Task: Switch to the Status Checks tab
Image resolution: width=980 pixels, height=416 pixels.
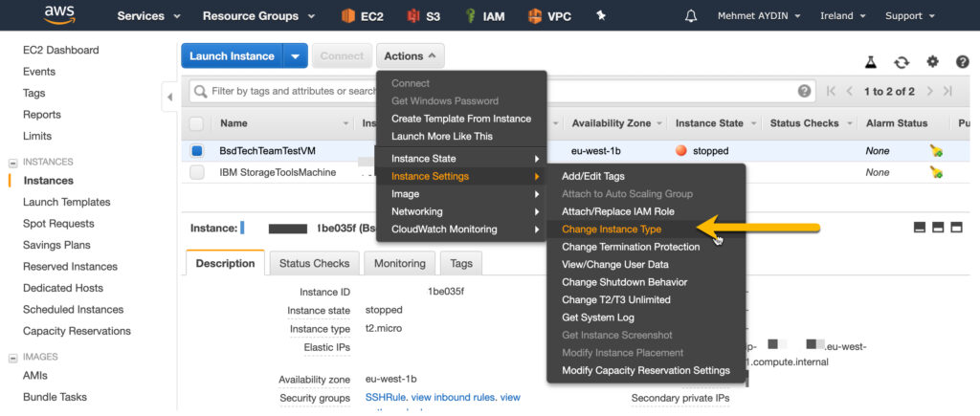Action: point(314,263)
